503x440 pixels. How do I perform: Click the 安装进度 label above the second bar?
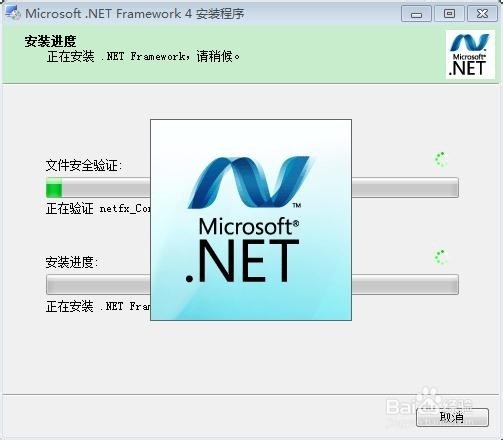pos(72,262)
